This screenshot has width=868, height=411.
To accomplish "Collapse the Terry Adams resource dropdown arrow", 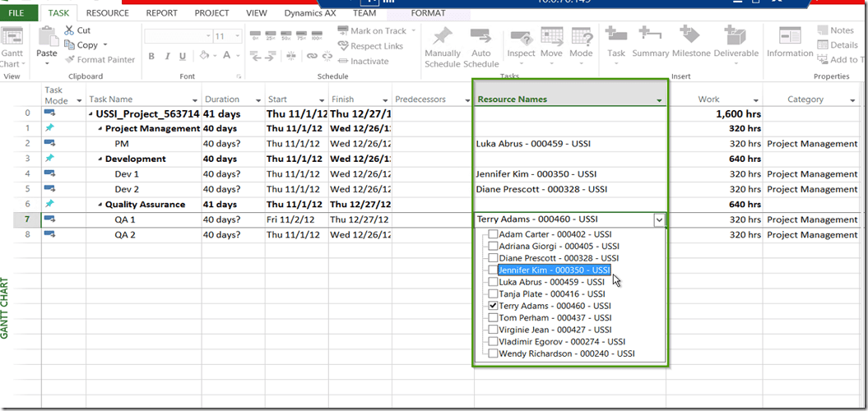I will (x=658, y=219).
